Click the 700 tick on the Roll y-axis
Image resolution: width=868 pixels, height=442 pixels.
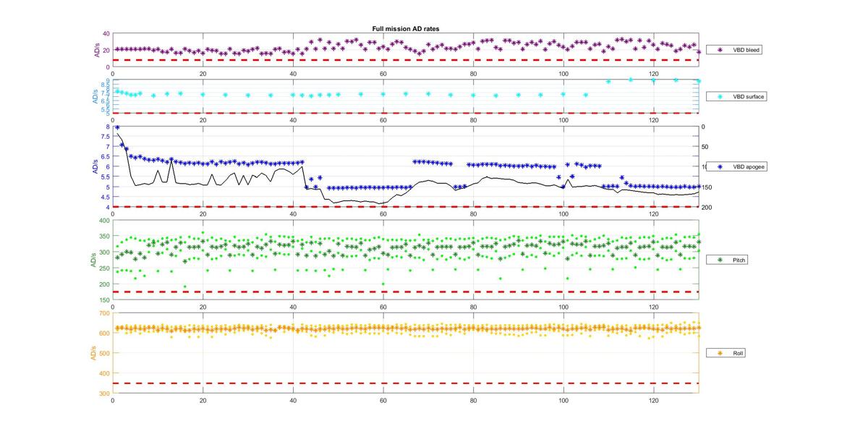pos(105,313)
